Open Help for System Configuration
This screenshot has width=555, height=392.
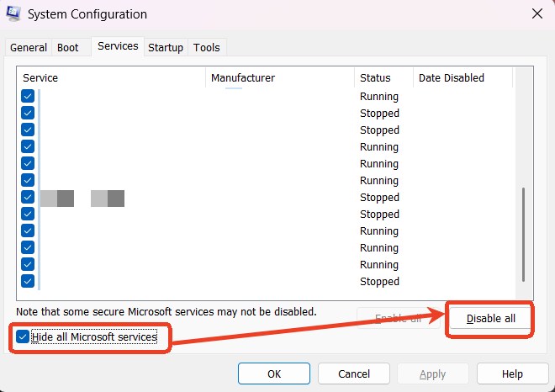point(512,373)
